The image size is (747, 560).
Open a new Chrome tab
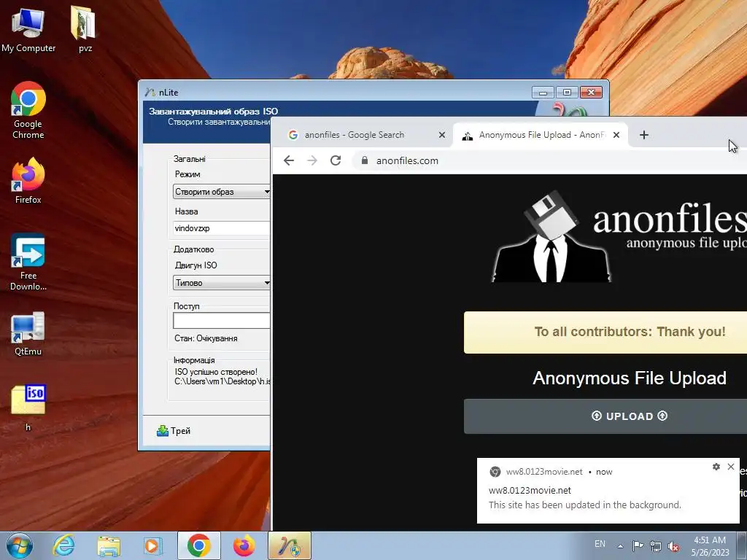coord(644,135)
